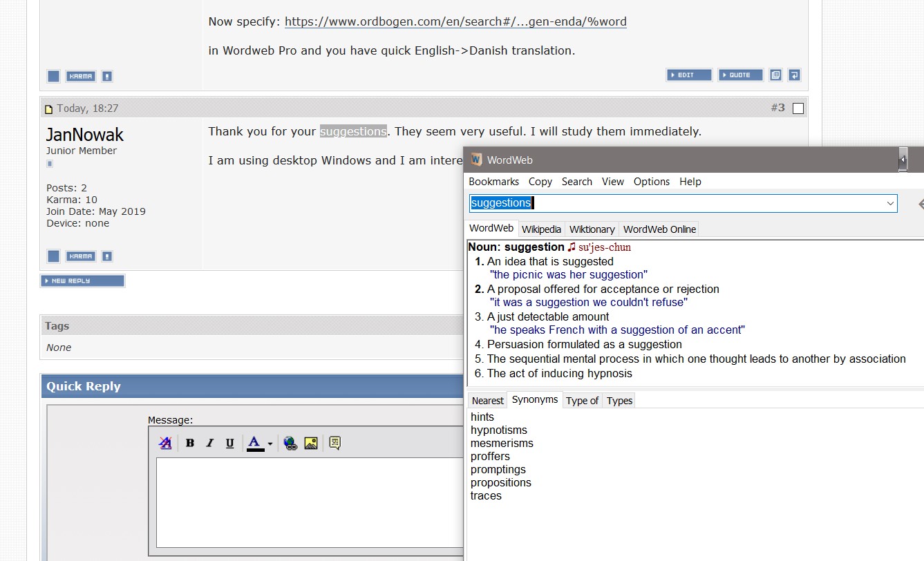
Task: Switch to the WordWeb Online tab
Action: pyautogui.click(x=659, y=229)
